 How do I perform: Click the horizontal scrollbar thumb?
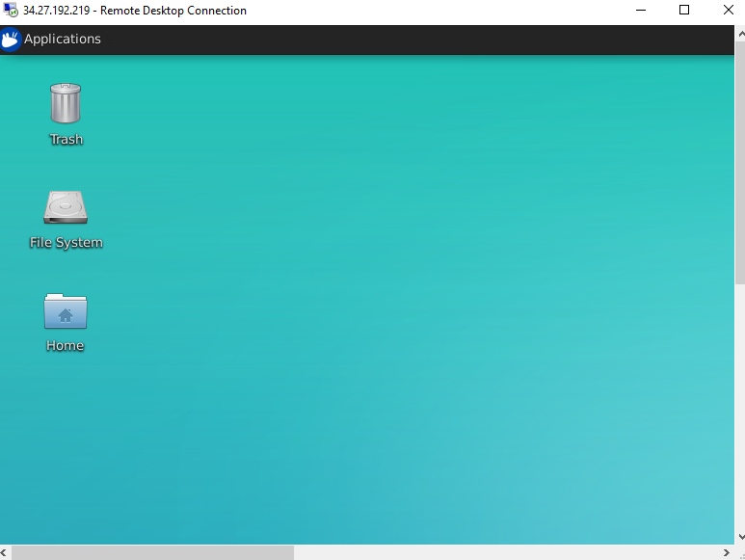pos(152,553)
